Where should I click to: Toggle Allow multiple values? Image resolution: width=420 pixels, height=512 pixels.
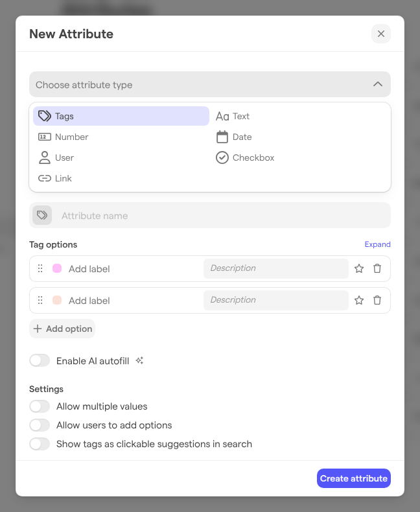pyautogui.click(x=40, y=406)
